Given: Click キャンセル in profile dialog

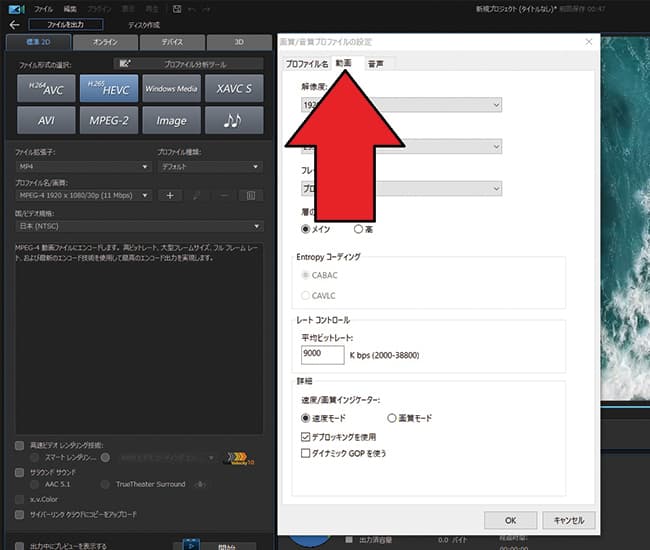Looking at the screenshot, I should click(x=569, y=520).
